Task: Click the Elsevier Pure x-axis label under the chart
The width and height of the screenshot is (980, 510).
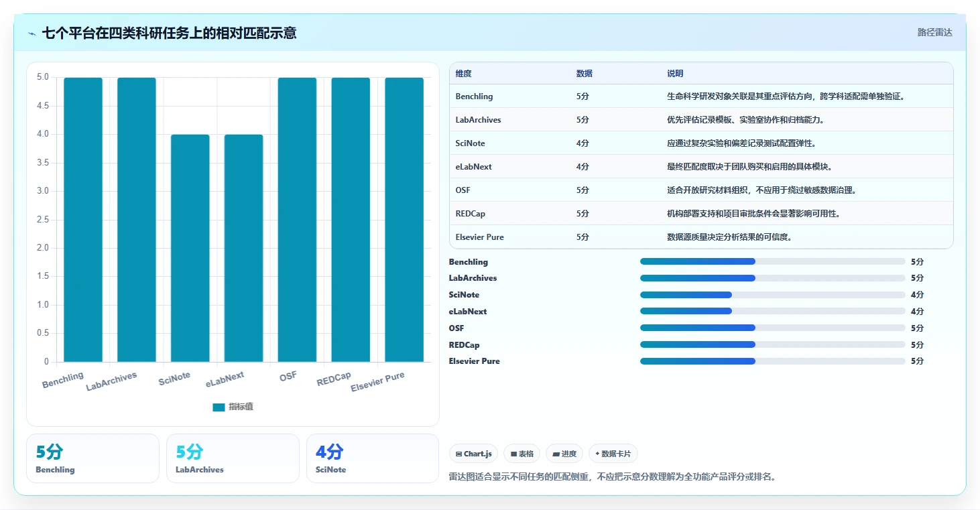Action: [x=378, y=382]
